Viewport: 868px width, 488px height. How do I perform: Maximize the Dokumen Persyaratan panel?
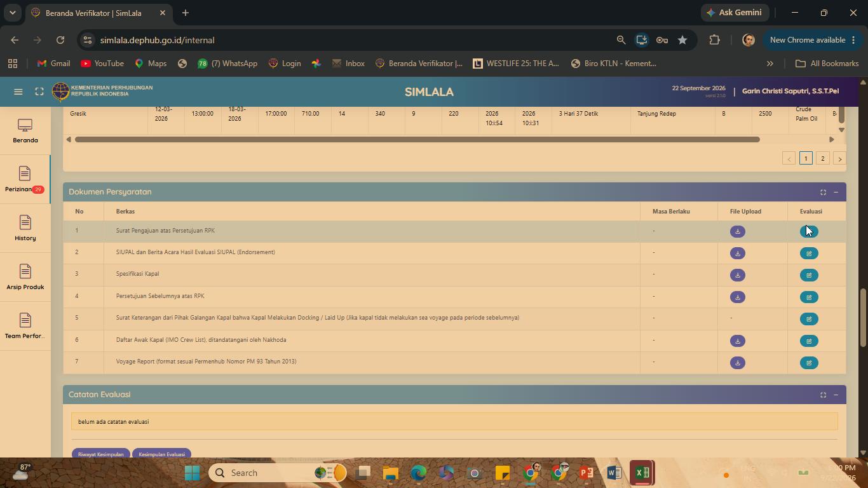[823, 192]
